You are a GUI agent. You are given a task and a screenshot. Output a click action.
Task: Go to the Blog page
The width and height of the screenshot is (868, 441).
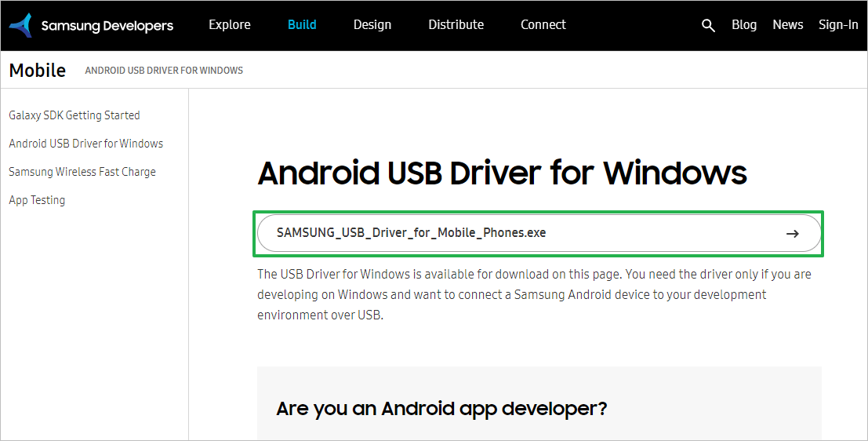744,25
